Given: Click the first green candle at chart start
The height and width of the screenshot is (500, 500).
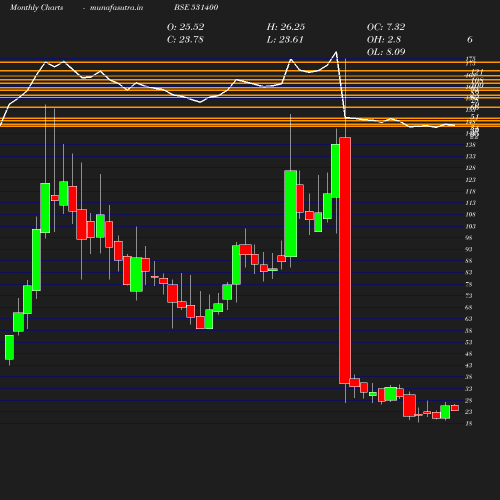Looking at the screenshot, I should click(9, 347).
